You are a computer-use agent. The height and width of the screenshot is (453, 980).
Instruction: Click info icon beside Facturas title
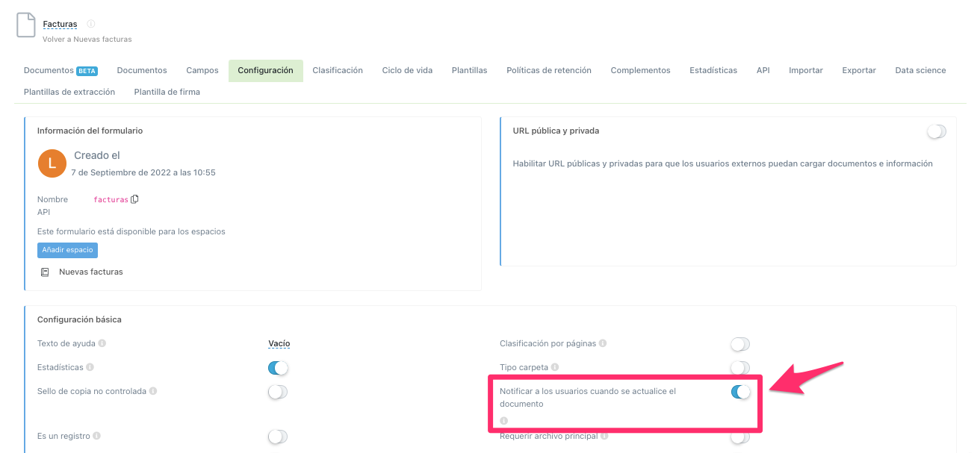[x=91, y=24]
